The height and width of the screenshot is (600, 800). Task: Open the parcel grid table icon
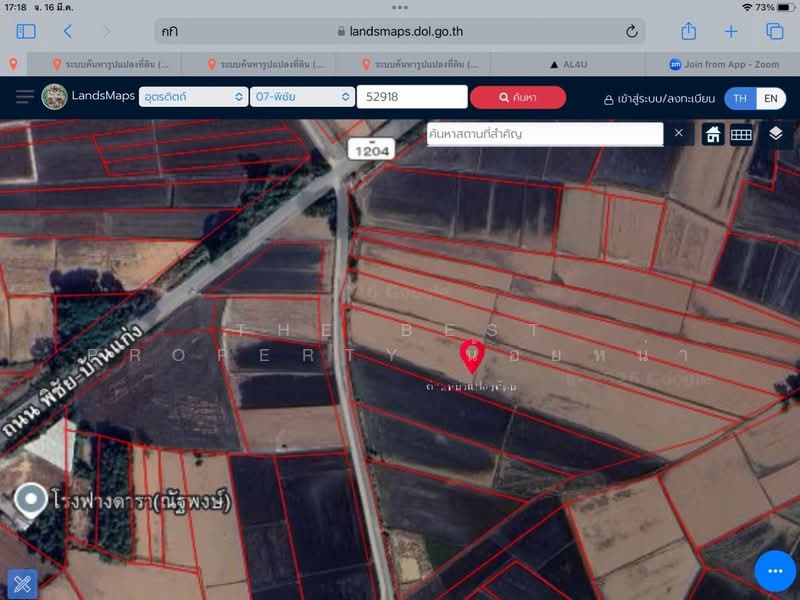coord(742,133)
